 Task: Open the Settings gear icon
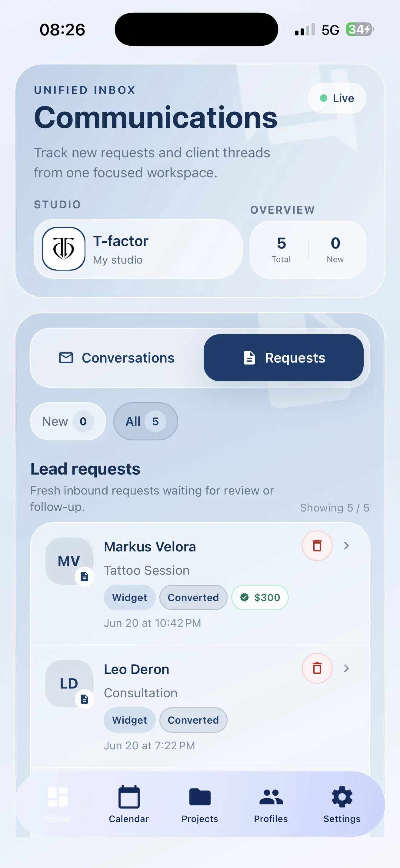[x=342, y=797]
